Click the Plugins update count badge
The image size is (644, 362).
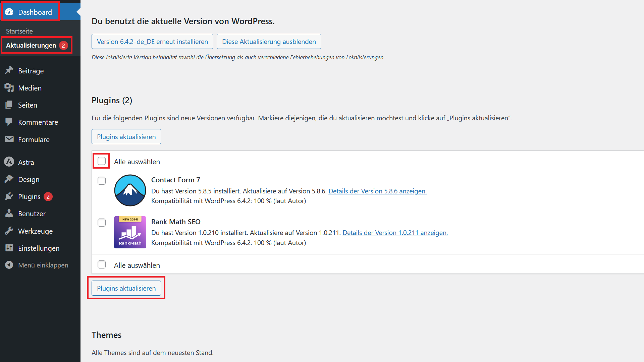[48, 197]
